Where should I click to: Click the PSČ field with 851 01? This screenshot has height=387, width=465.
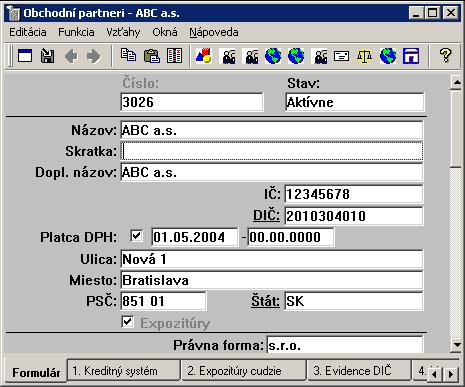[163, 301]
